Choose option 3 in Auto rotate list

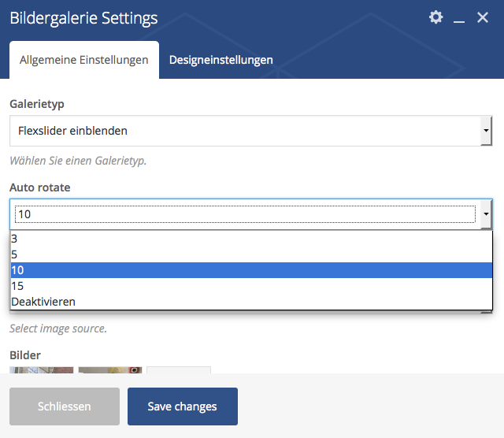coord(251,239)
